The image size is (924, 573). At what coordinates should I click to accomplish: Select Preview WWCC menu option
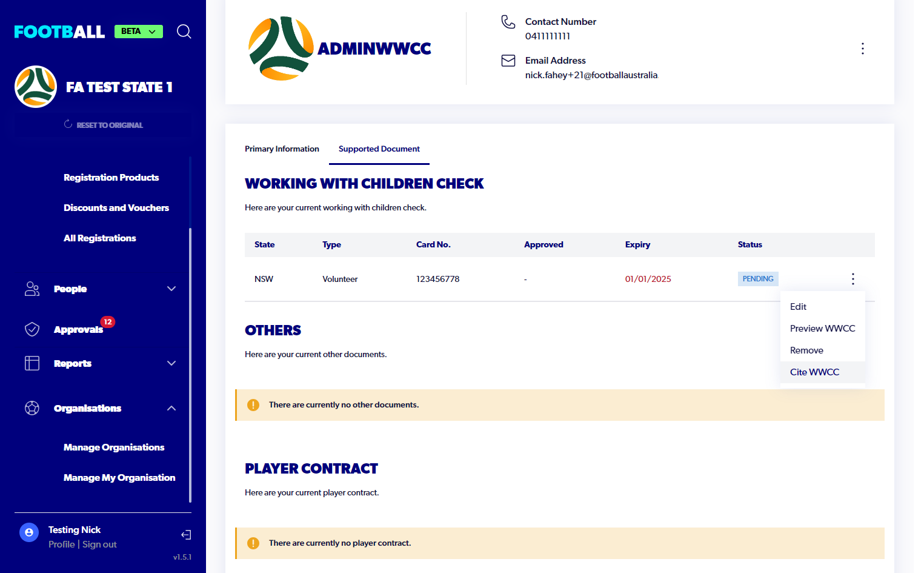(x=823, y=329)
